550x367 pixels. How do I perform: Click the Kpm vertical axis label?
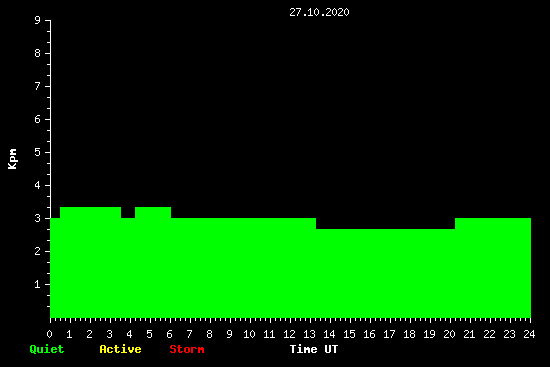pos(13,159)
